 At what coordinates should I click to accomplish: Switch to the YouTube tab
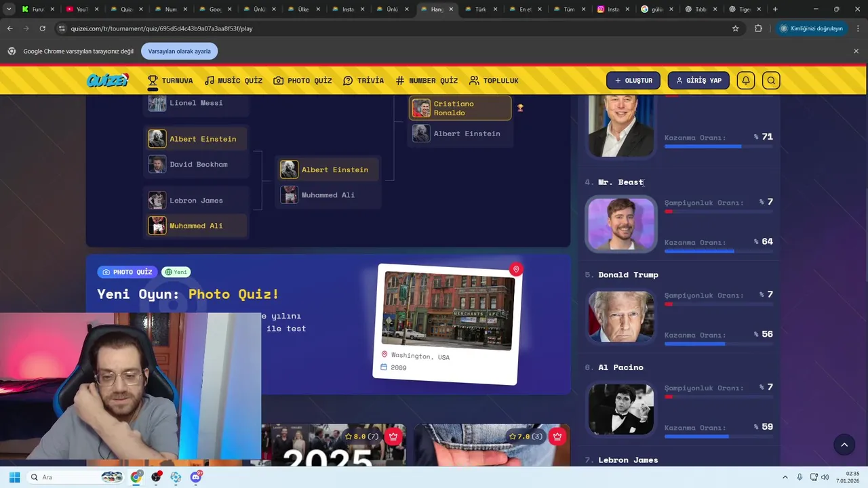coord(82,9)
